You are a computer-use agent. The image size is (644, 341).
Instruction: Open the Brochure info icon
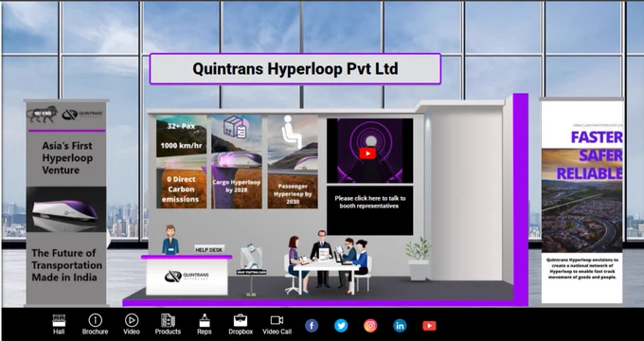[x=95, y=324]
